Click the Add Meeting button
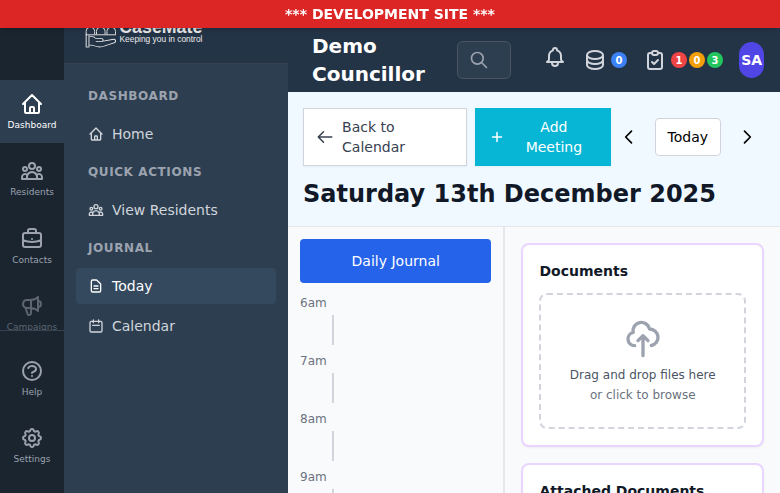Screen dimensions: 780x493 coord(543,137)
